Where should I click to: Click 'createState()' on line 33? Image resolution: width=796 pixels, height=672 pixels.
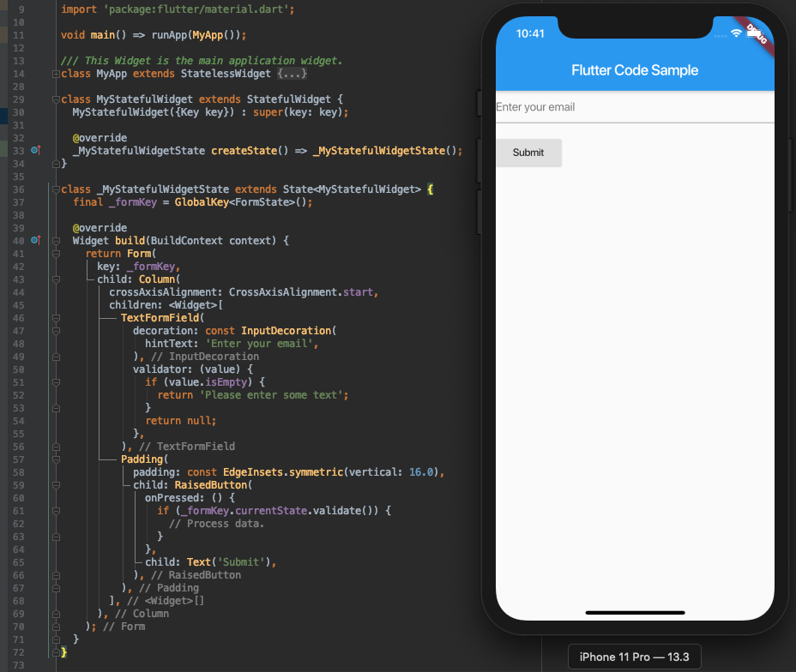pos(250,151)
